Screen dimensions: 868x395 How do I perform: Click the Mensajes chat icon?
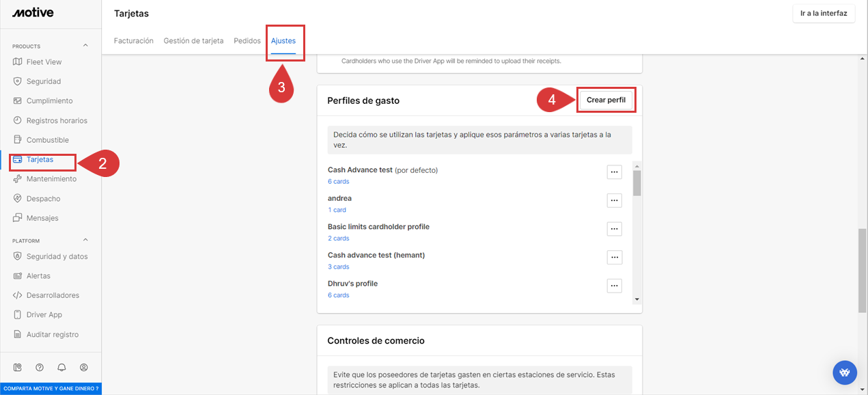[x=18, y=218]
